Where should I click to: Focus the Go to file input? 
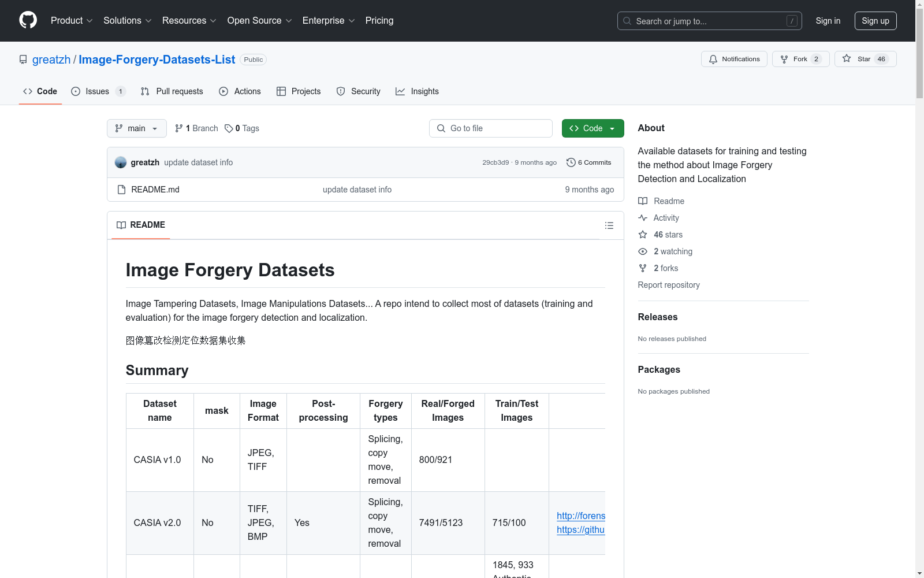(x=491, y=128)
